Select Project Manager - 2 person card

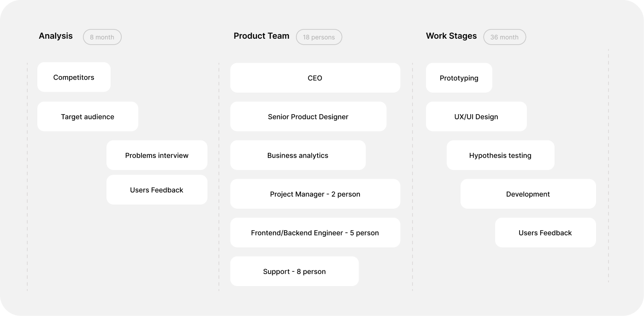(315, 194)
